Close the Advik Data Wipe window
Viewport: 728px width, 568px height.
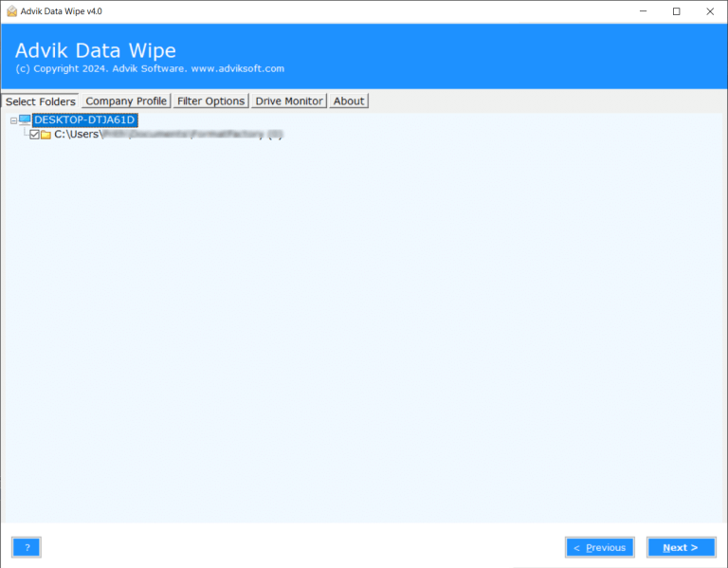click(x=710, y=11)
